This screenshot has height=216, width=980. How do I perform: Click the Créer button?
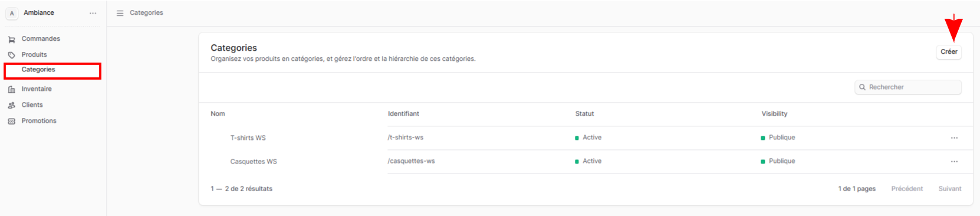click(x=949, y=52)
